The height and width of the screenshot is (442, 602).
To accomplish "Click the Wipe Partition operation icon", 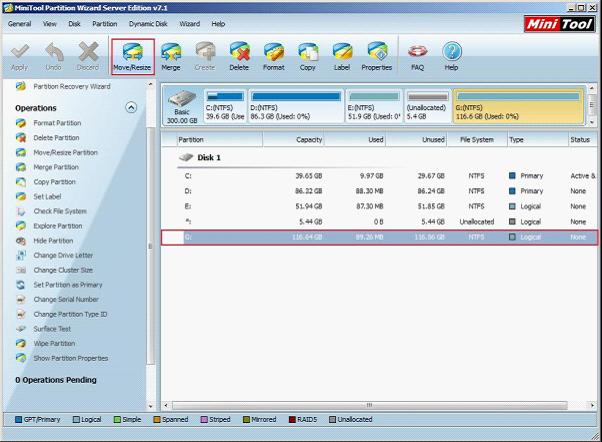I will [21, 343].
